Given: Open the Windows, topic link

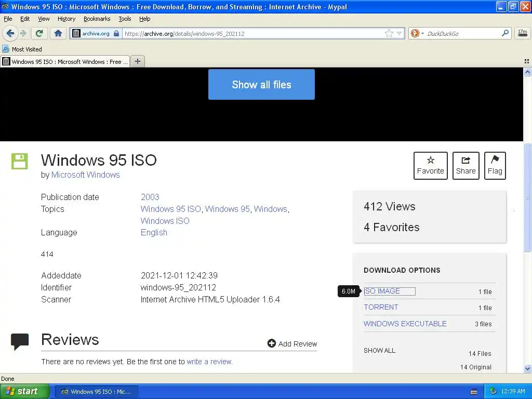Looking at the screenshot, I should (270, 209).
